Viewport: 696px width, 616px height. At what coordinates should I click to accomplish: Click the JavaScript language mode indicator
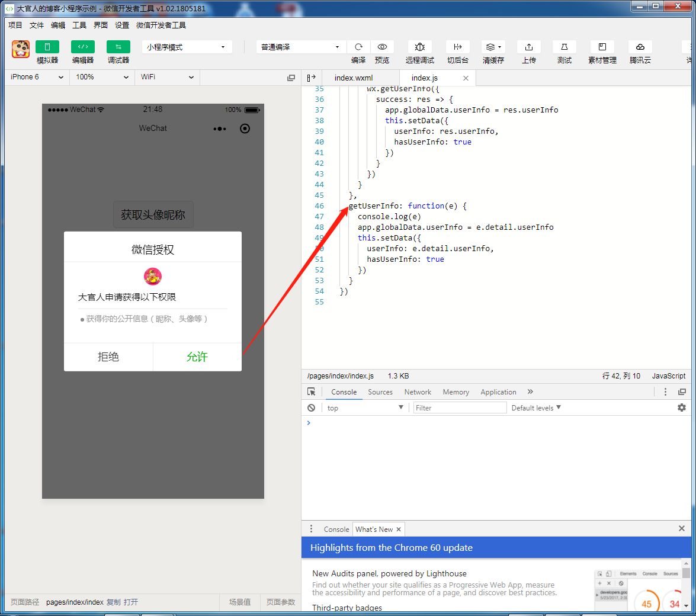669,376
